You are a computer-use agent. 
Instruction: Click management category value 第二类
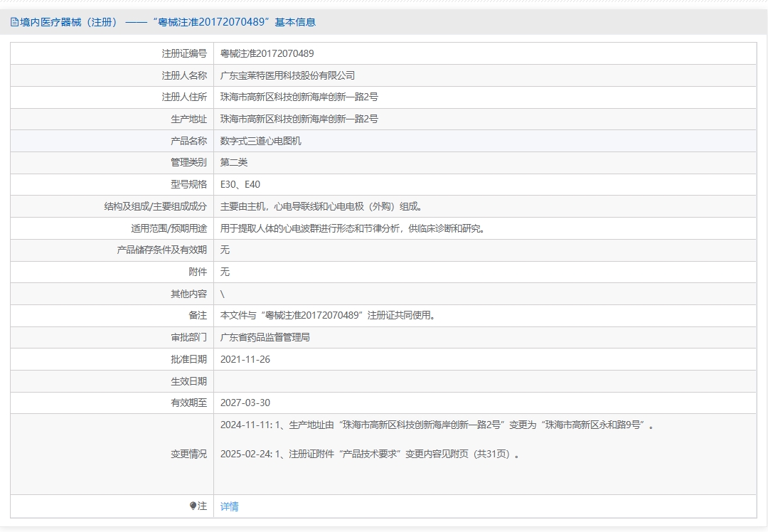tap(234, 162)
